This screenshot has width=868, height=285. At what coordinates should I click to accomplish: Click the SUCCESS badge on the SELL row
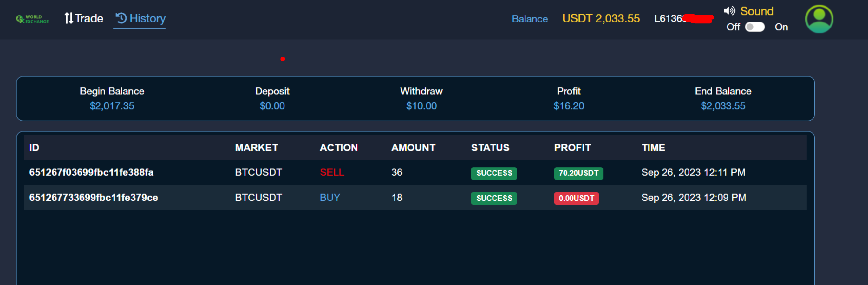pos(494,173)
